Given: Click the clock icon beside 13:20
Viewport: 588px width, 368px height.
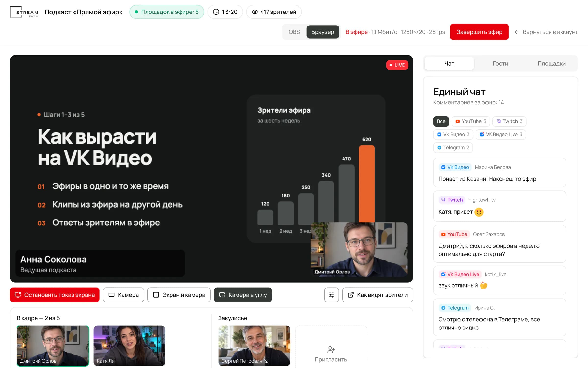Looking at the screenshot, I should (x=216, y=12).
